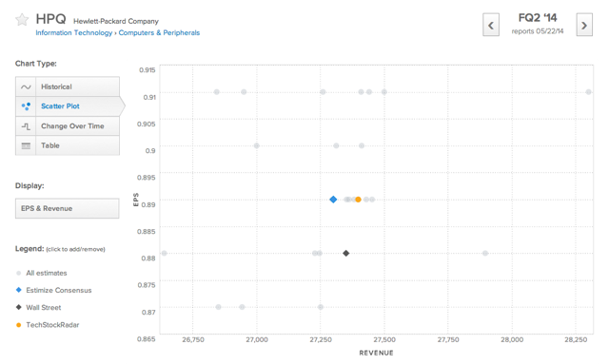Open the EPS & Revenue display dropdown
609x364 pixels.
pos(68,208)
